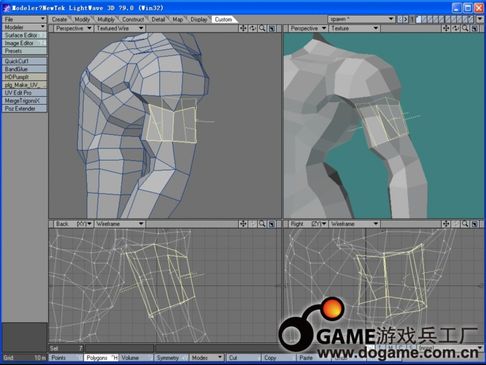Open top-left viewport Perspective view dropdown
Viewport: 486px width, 365px height.
pos(73,28)
